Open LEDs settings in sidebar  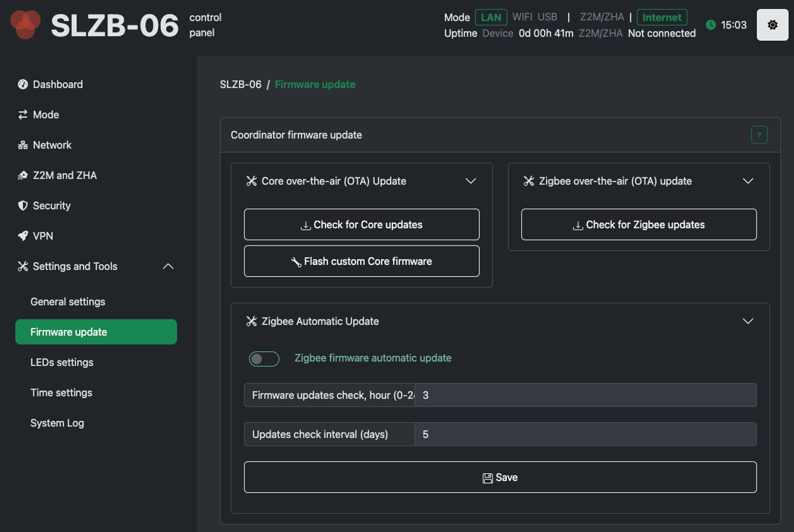[x=62, y=362]
